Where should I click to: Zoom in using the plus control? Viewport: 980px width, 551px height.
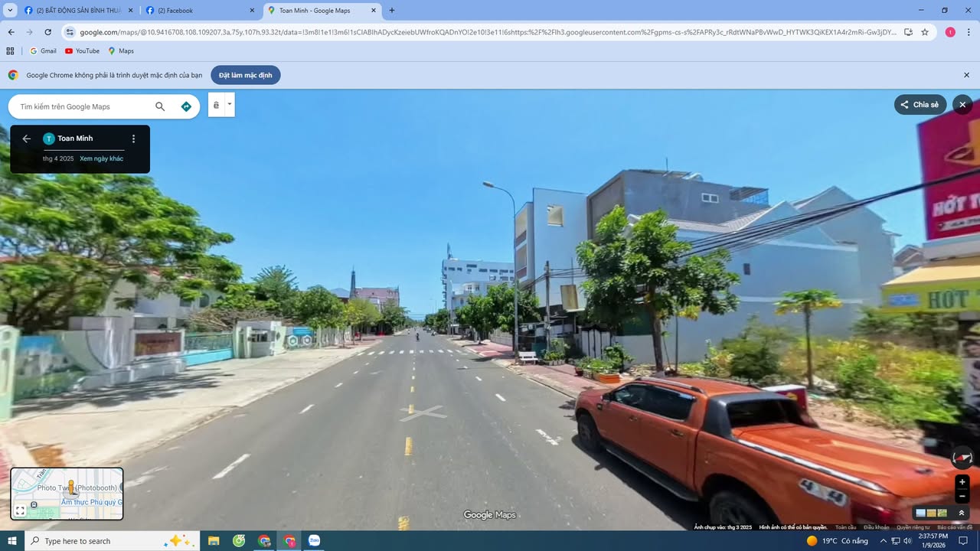click(x=962, y=481)
